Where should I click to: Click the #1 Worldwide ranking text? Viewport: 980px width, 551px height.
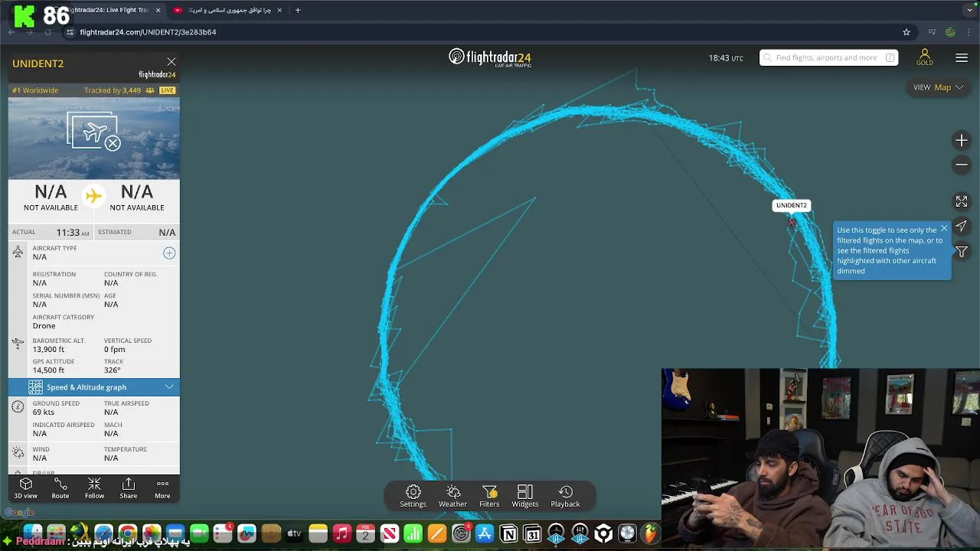(x=35, y=90)
